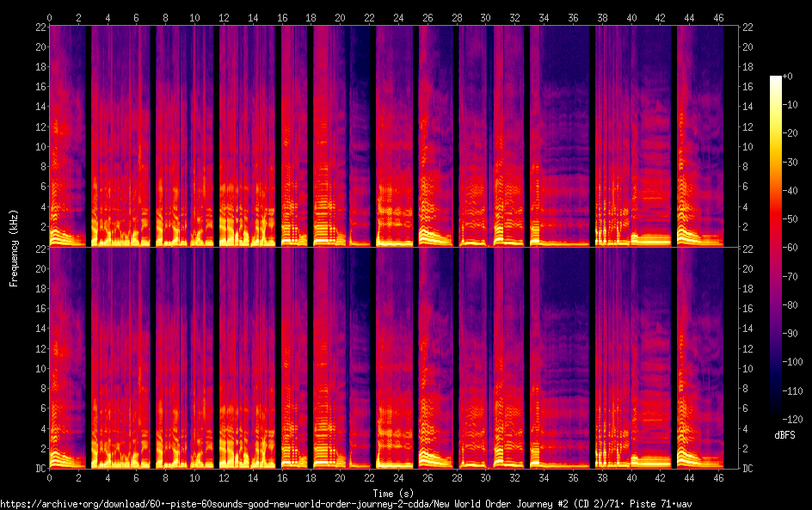Click the "DC" label on the left frequency axis
Image resolution: width=812 pixels, height=510 pixels.
(x=41, y=469)
